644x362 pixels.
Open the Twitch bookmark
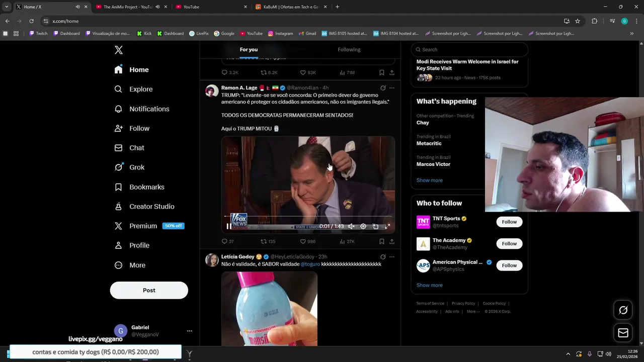click(38, 34)
